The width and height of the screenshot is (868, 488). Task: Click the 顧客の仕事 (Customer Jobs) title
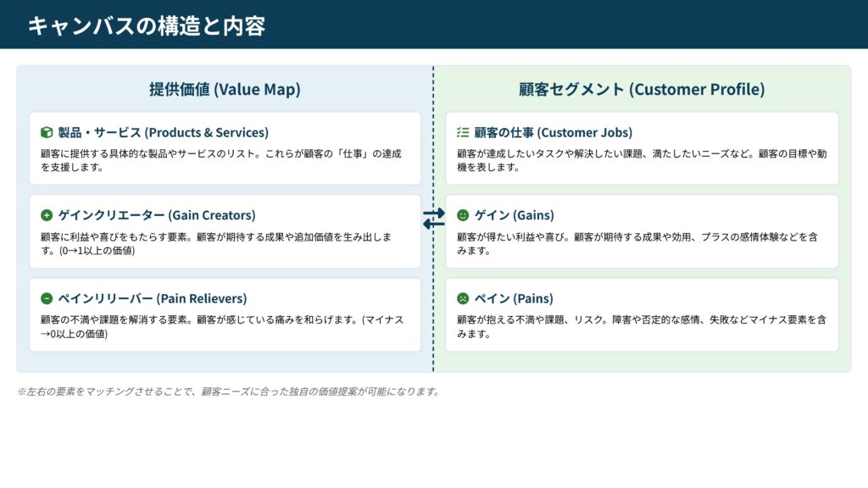553,132
